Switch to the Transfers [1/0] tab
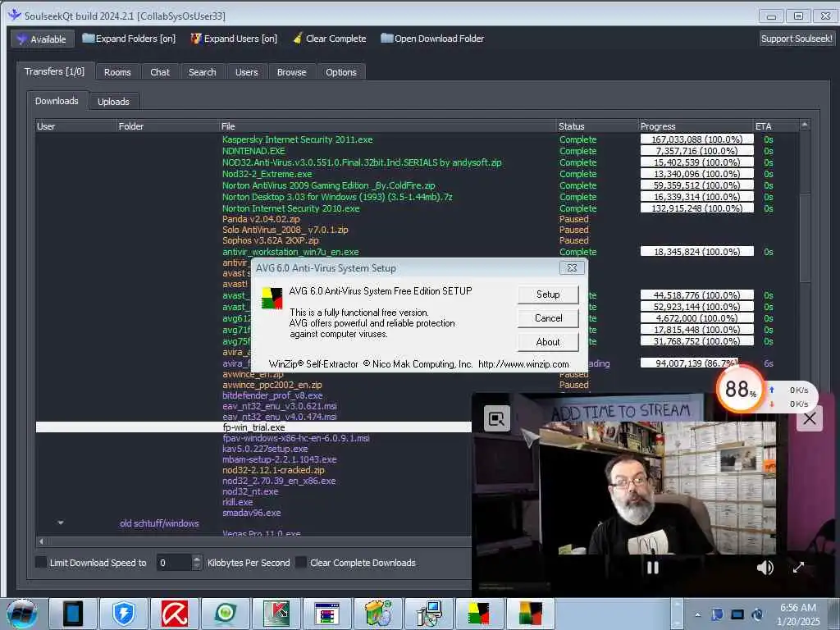 click(x=55, y=71)
